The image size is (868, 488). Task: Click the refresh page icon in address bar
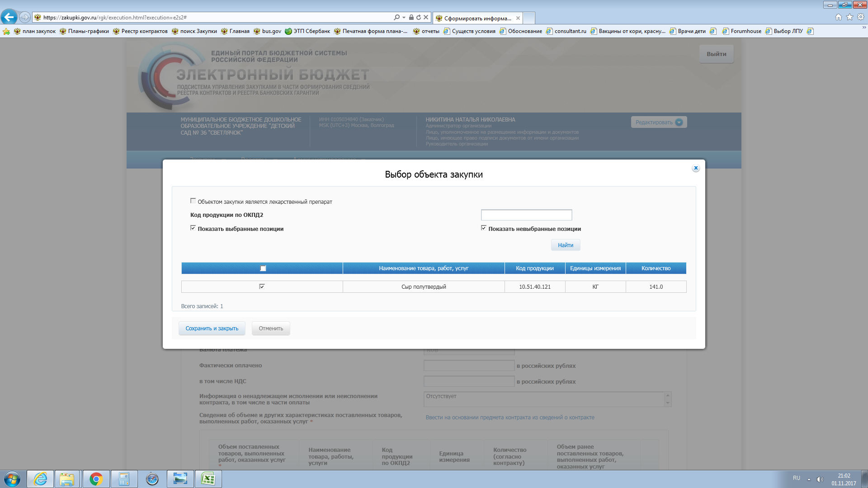pyautogui.click(x=419, y=17)
